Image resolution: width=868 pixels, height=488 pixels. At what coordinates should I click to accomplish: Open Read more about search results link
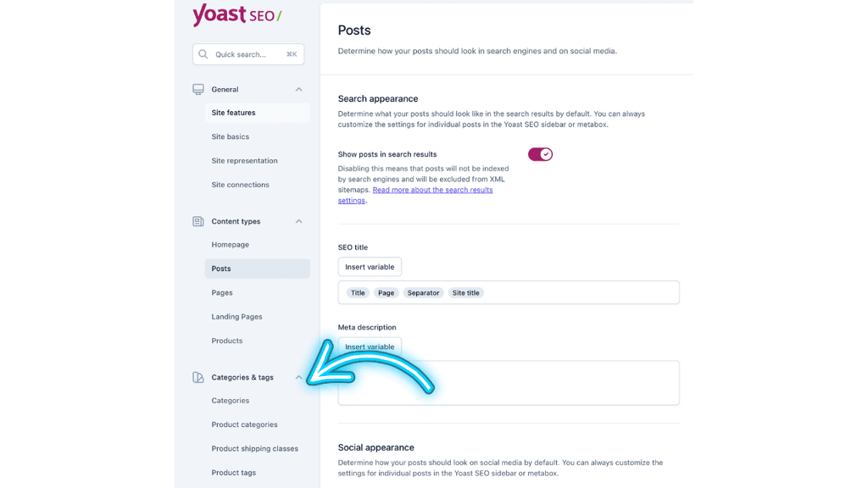tap(415, 195)
